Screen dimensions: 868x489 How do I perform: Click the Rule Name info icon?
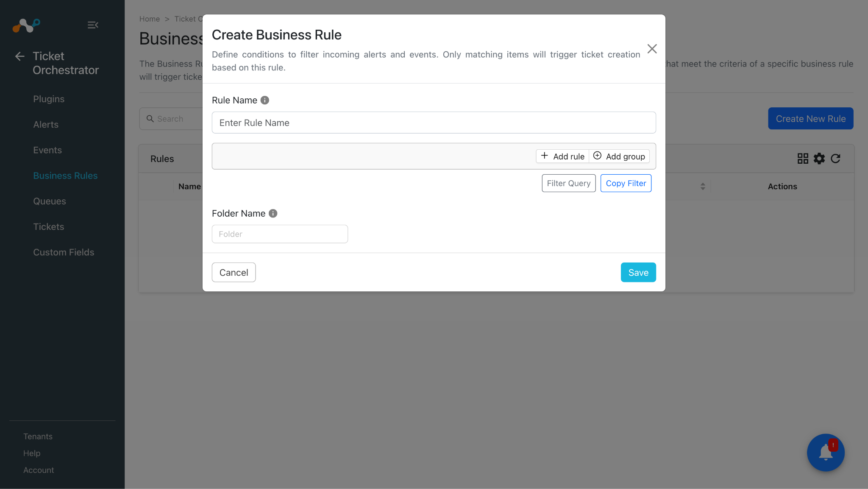click(x=265, y=100)
